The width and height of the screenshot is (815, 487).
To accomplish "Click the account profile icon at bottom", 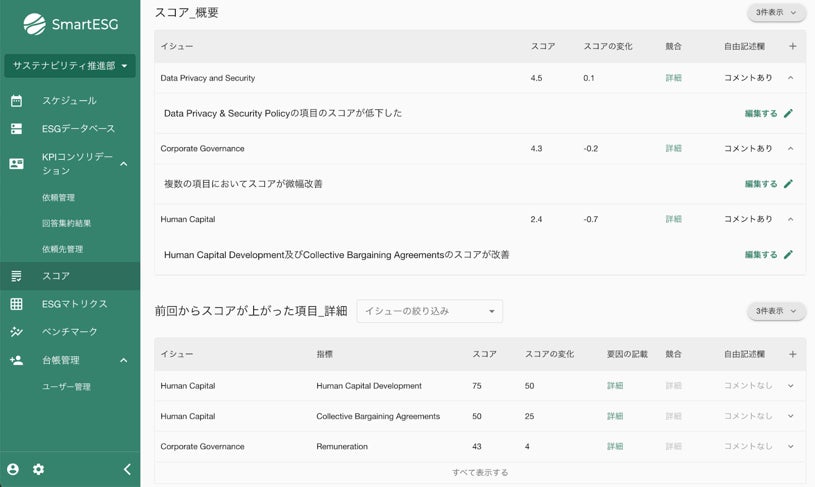I will click(13, 469).
